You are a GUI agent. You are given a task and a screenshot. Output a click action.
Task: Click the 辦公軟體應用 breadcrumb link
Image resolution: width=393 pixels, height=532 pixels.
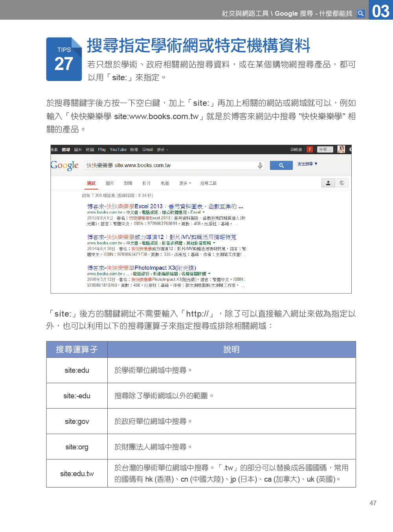tap(174, 212)
